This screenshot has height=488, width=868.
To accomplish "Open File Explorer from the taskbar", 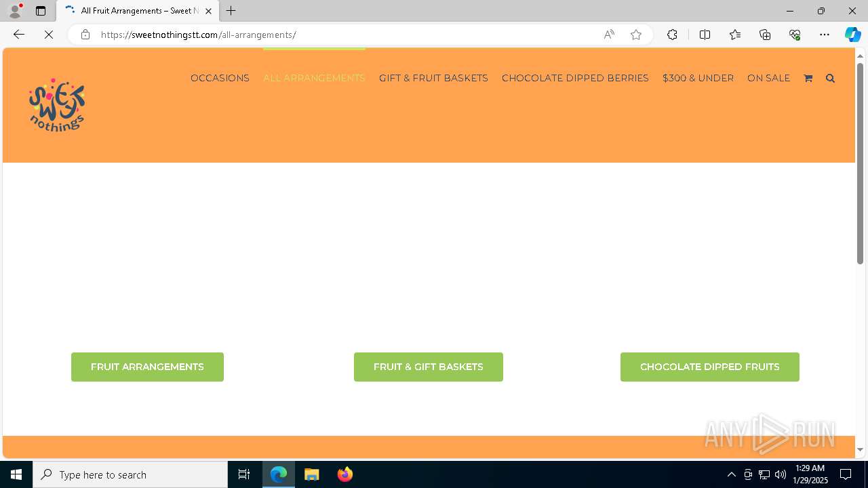I will click(x=312, y=474).
